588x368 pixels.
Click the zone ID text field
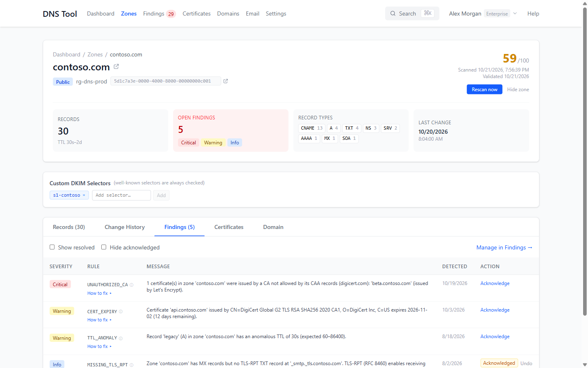(x=166, y=81)
